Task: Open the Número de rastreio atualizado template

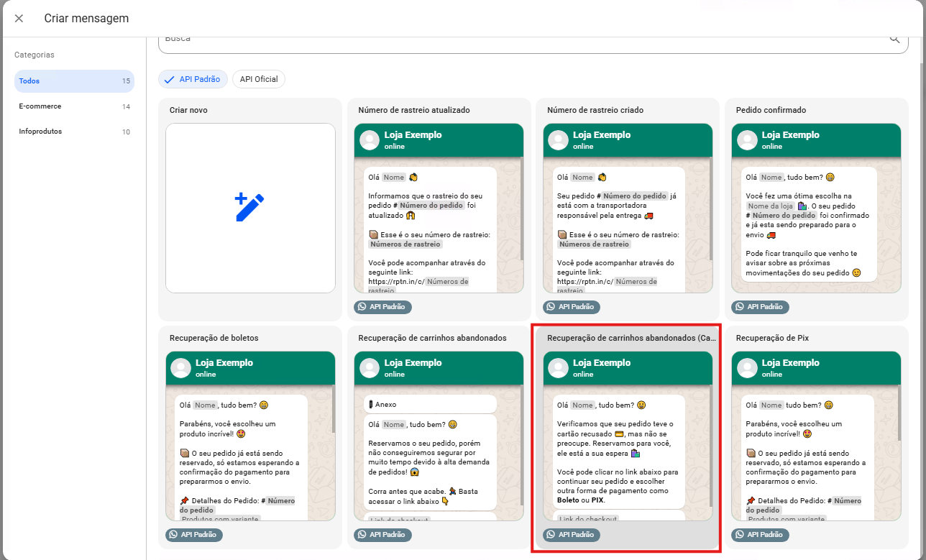Action: click(x=439, y=208)
